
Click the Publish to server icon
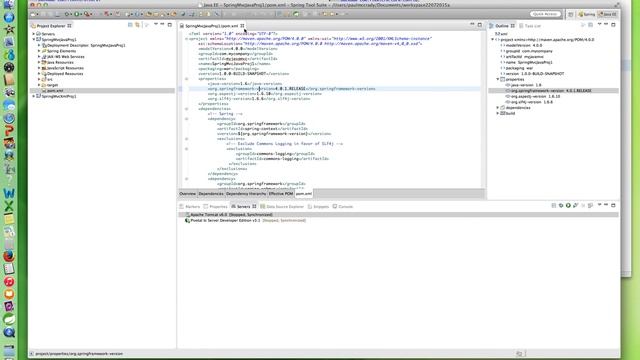(590, 206)
